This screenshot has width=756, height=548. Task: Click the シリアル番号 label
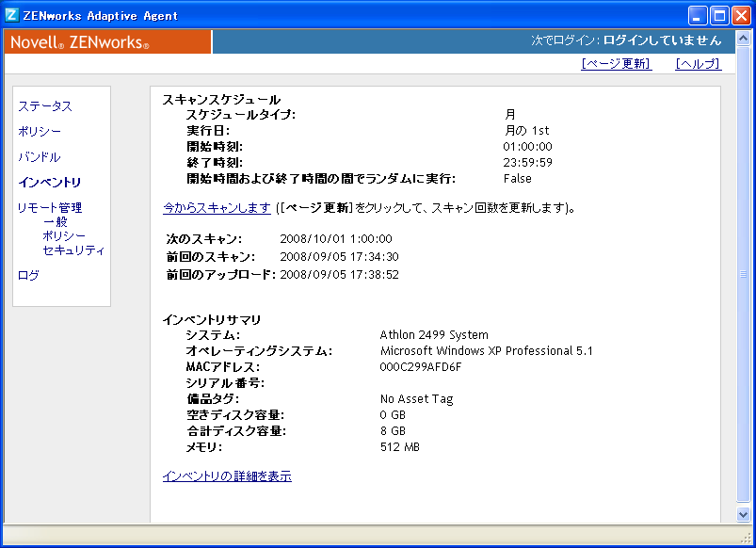(x=225, y=383)
